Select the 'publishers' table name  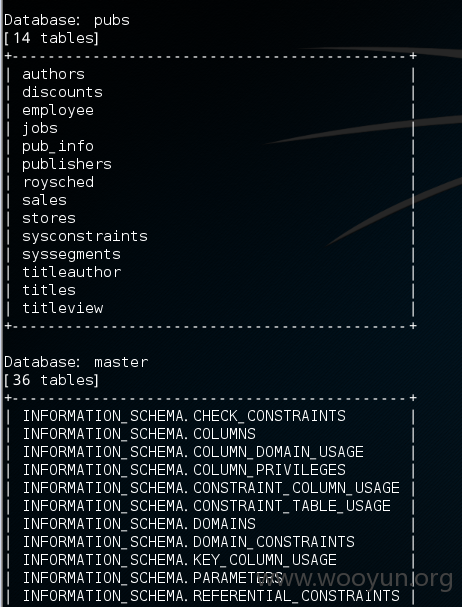pos(67,164)
